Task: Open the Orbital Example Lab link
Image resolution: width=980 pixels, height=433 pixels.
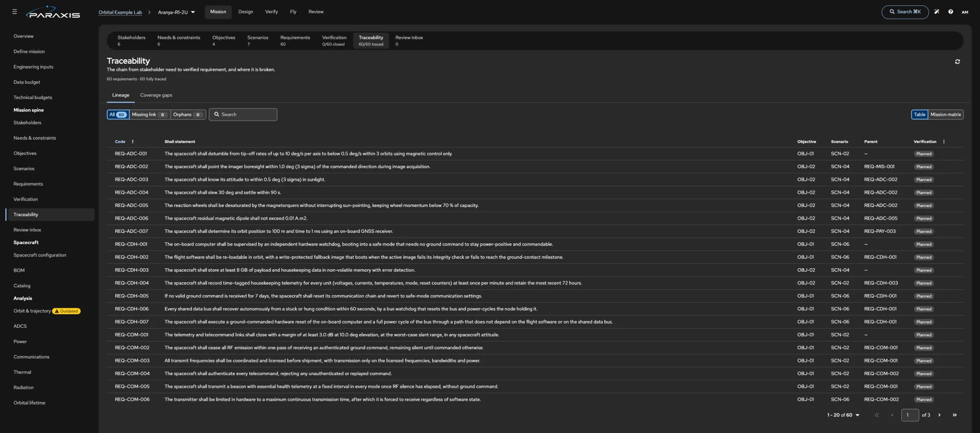Action: tap(120, 12)
